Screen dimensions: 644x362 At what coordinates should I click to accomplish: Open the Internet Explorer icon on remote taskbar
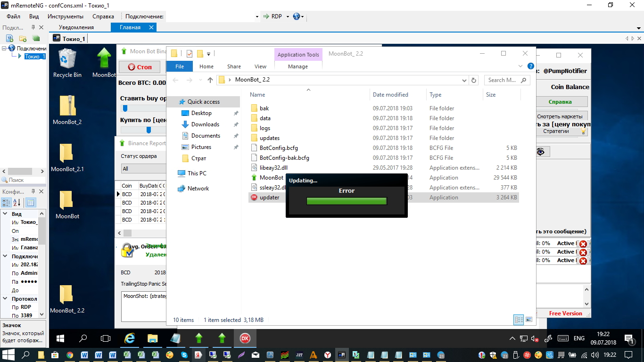[129, 338]
